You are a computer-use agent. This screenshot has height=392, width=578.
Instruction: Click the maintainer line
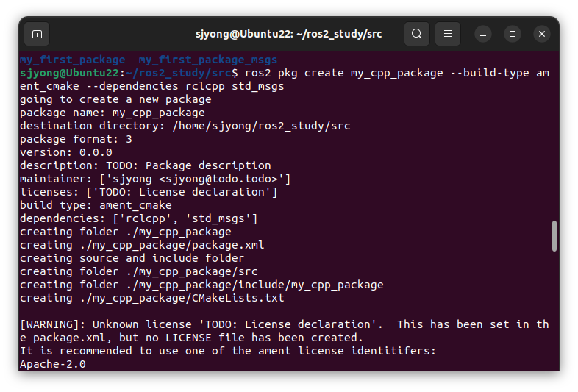155,179
